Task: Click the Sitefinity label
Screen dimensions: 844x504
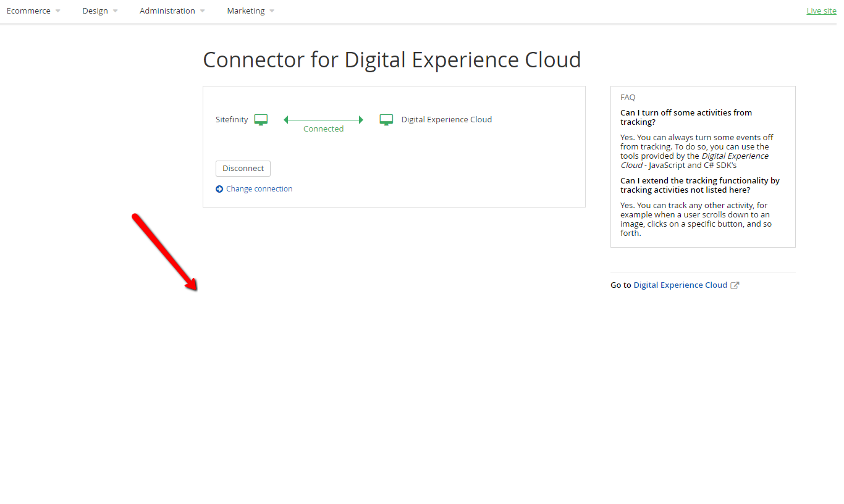Action: [x=232, y=120]
